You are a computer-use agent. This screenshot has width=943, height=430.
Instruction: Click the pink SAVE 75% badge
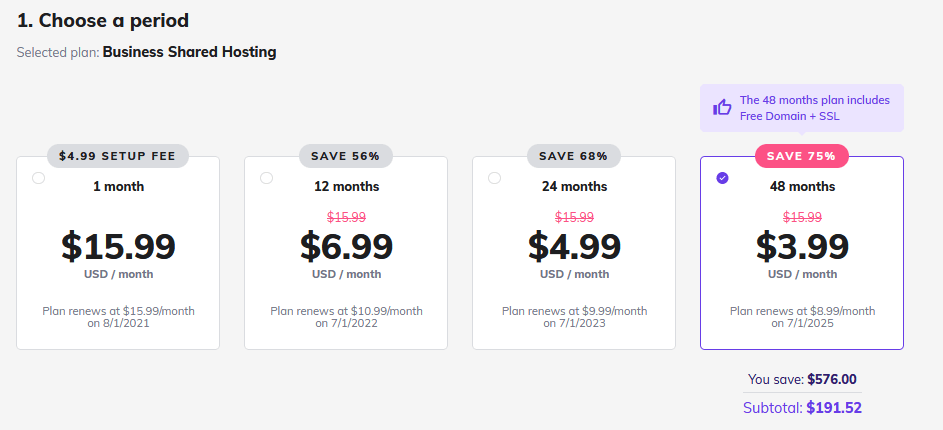802,156
